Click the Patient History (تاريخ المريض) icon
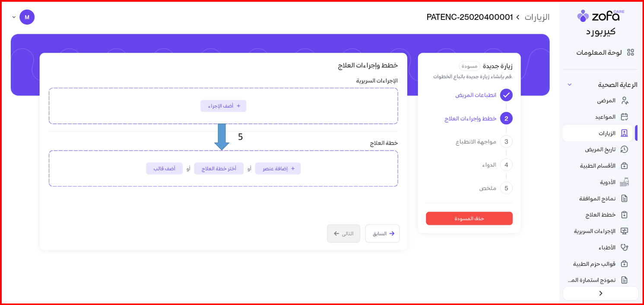Viewport: 644px width, 305px height. coord(624,149)
